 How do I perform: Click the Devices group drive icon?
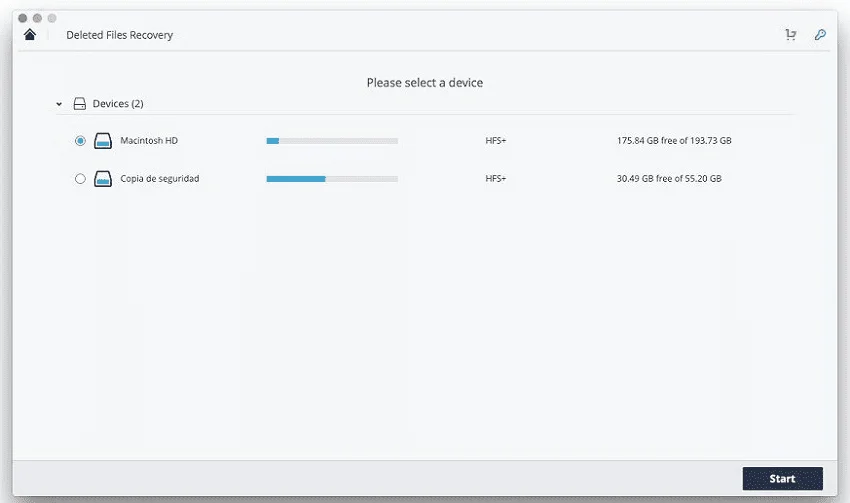tap(80, 104)
